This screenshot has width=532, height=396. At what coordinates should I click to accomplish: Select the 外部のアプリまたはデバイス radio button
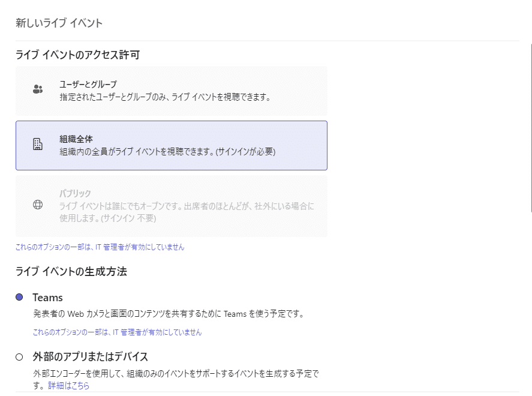pyautogui.click(x=19, y=357)
